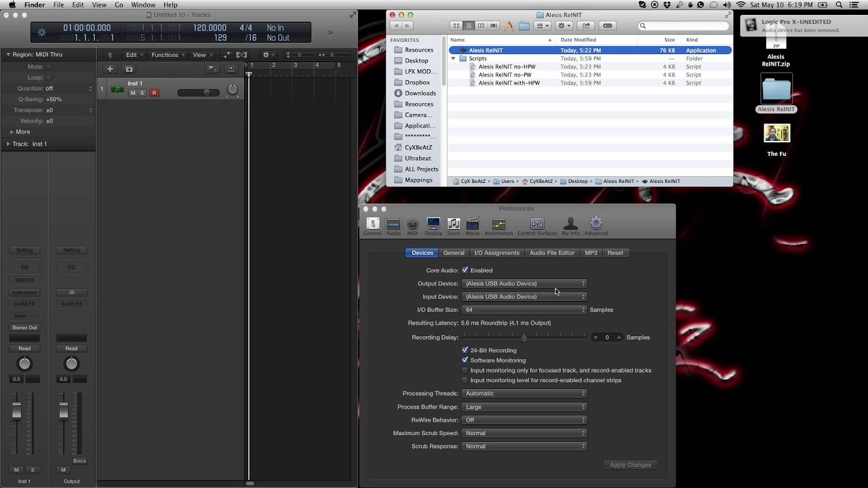Open Automation preferences icon

tap(498, 226)
